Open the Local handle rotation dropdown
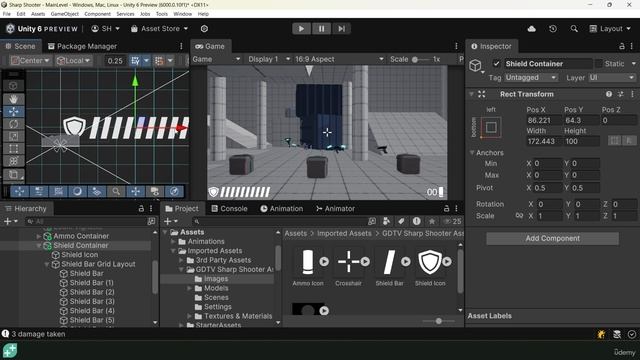 pyautogui.click(x=74, y=61)
